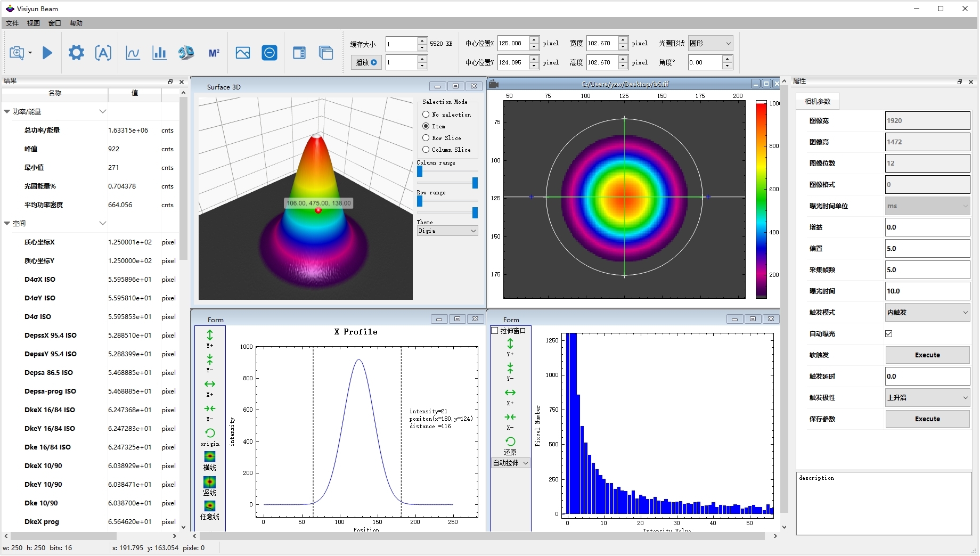
Task: Click the histogram bar chart icon
Action: (x=159, y=53)
